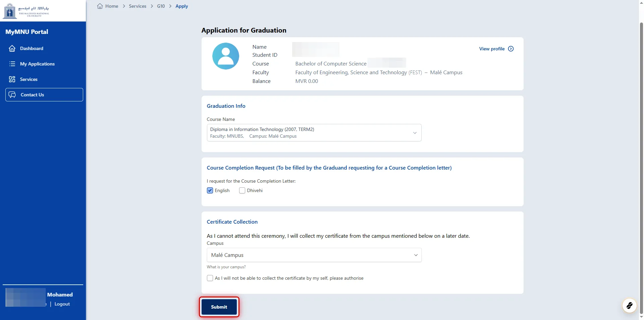This screenshot has height=320, width=644.
Task: Click the floating feather widget icon
Action: 629,306
